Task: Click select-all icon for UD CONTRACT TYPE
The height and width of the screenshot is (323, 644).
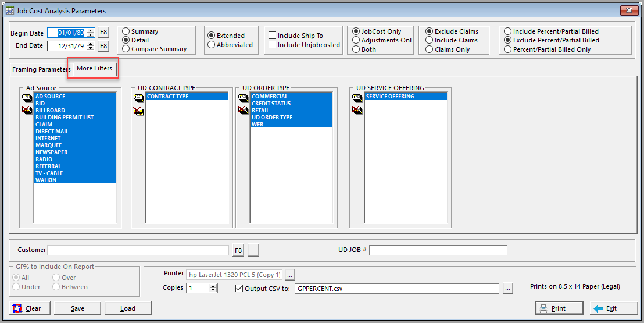Action: pyautogui.click(x=138, y=98)
